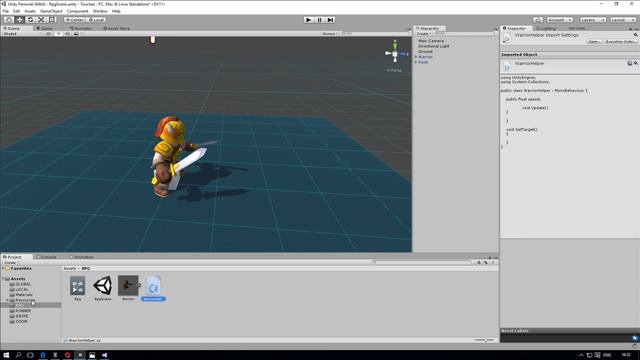Select the Move tool
Image resolution: width=640 pixels, height=360 pixels.
pos(20,20)
